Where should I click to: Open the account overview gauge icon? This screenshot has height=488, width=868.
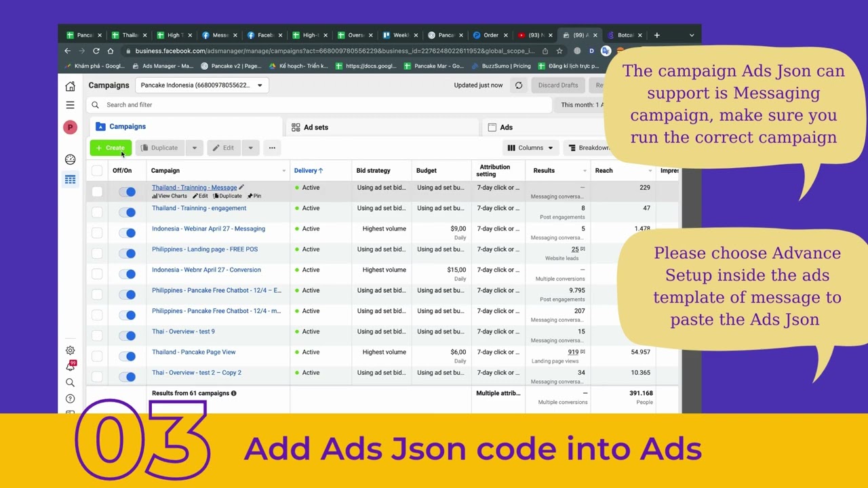coord(70,159)
